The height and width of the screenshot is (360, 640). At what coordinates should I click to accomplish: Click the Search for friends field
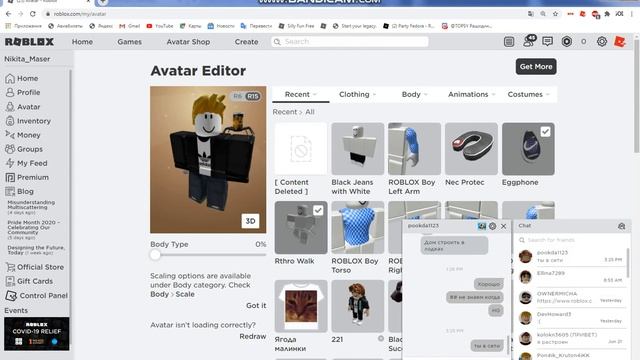tap(571, 240)
